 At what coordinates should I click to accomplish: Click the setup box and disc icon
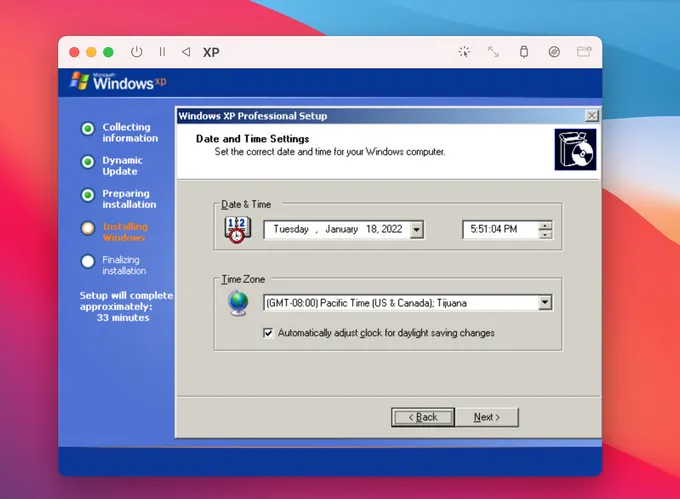point(575,150)
